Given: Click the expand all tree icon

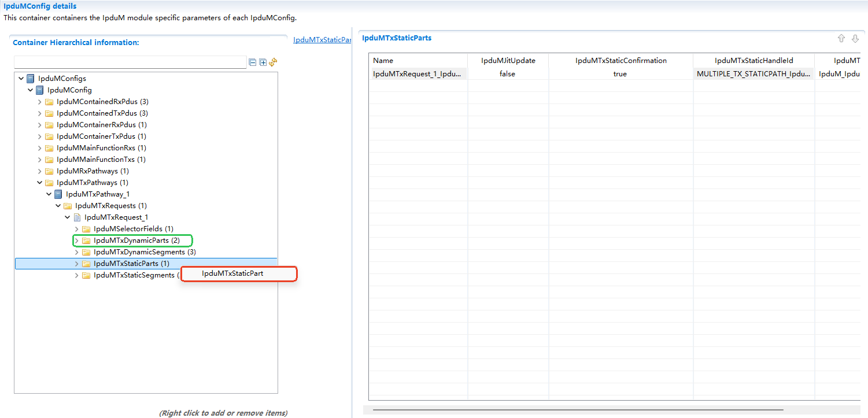Looking at the screenshot, I should pyautogui.click(x=263, y=62).
